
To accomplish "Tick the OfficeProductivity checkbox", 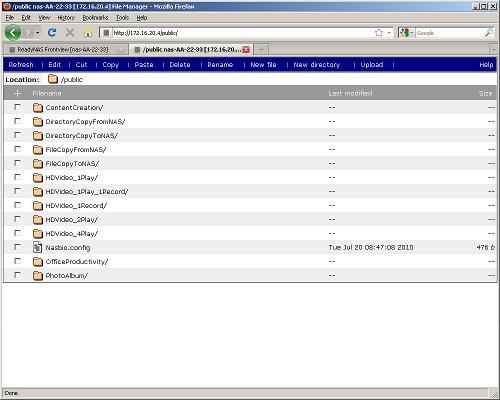I will [17, 261].
